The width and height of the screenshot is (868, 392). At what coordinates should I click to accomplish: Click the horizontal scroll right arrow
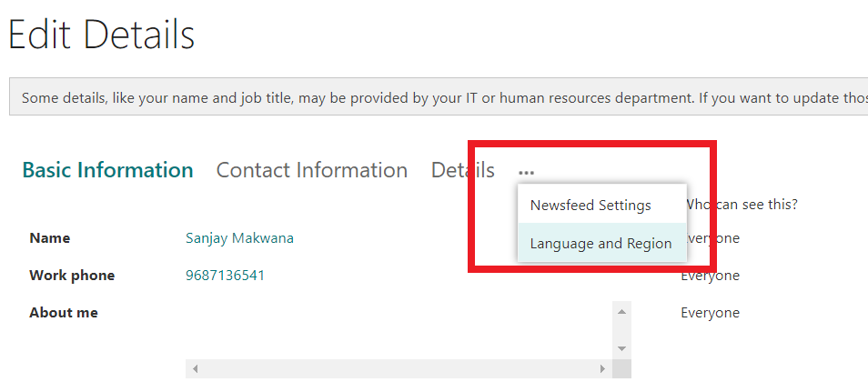pos(603,368)
